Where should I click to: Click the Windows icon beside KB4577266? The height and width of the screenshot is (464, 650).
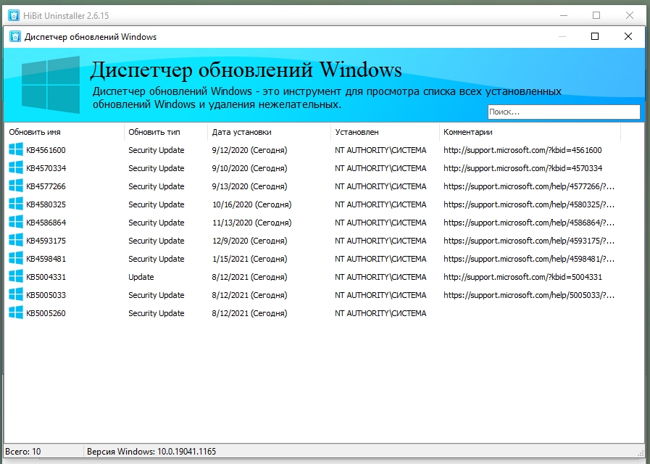(16, 186)
